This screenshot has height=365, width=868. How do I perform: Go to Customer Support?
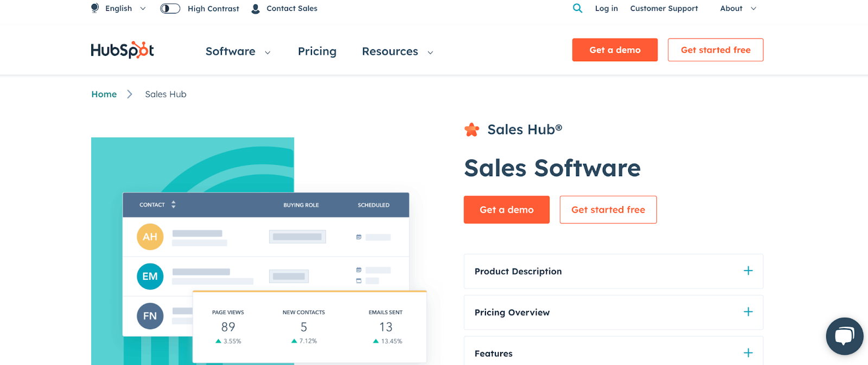(664, 8)
